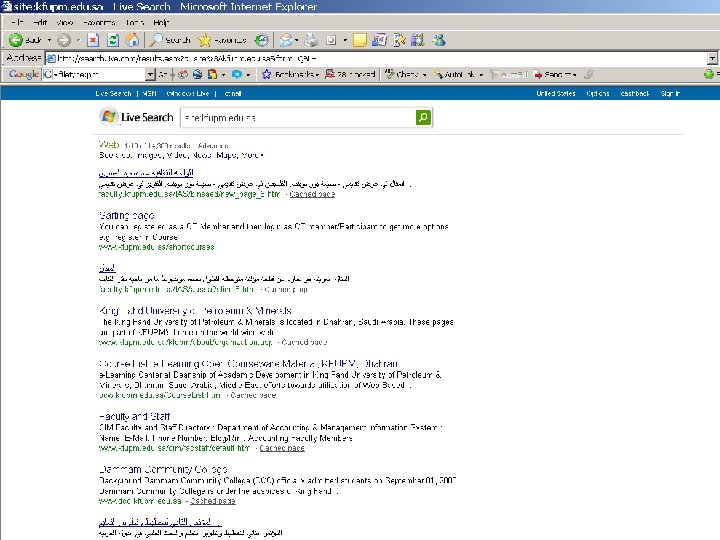This screenshot has width=720, height=540.
Task: Open the Faculty and Staff search result
Action: coord(134,416)
